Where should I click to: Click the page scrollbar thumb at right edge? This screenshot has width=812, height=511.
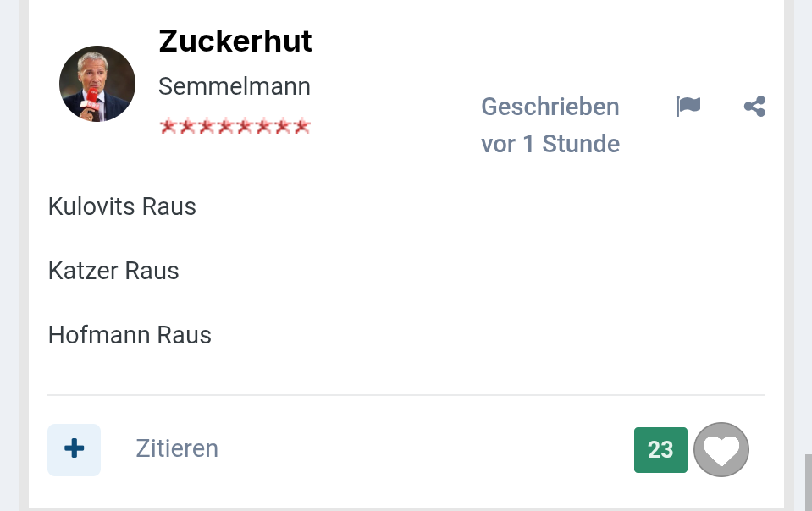pyautogui.click(x=808, y=481)
